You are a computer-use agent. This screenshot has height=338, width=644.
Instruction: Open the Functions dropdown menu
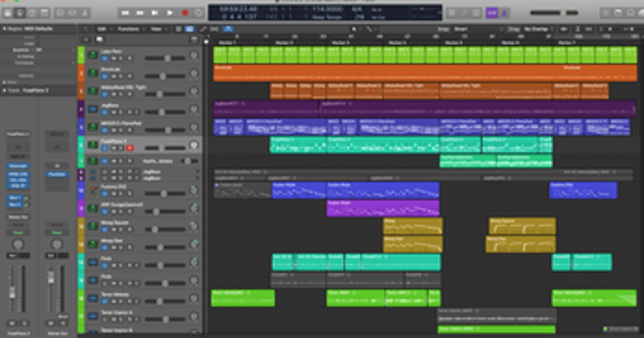click(x=130, y=29)
